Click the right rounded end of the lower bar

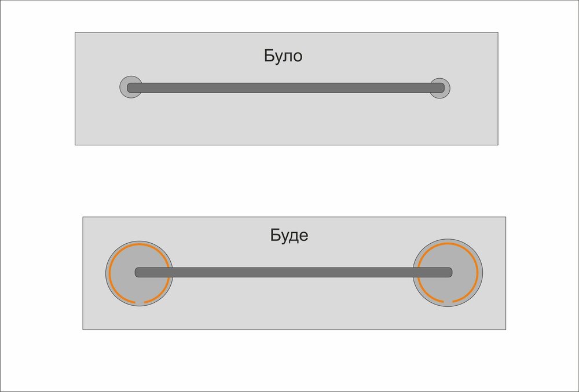[x=449, y=272]
